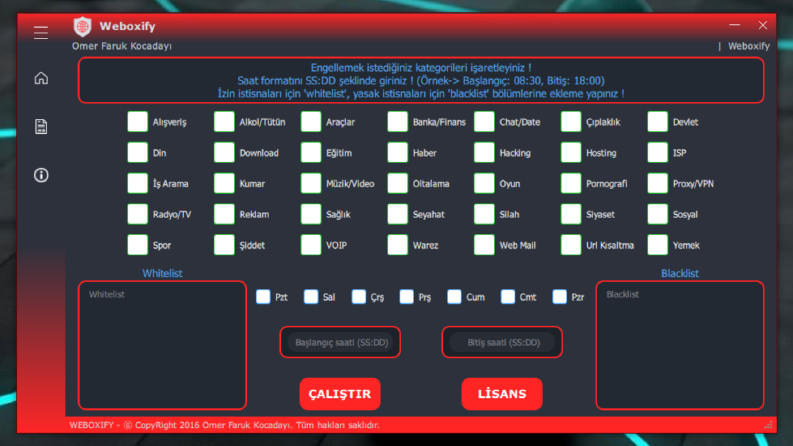Check the Url Kısaltma category
Image resolution: width=793 pixels, height=446 pixels.
[x=570, y=245]
